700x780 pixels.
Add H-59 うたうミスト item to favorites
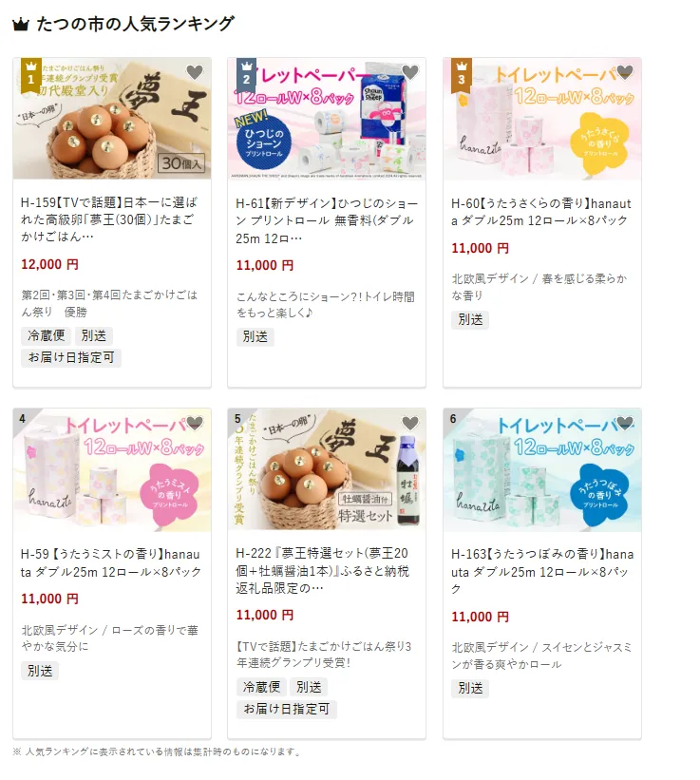195,424
